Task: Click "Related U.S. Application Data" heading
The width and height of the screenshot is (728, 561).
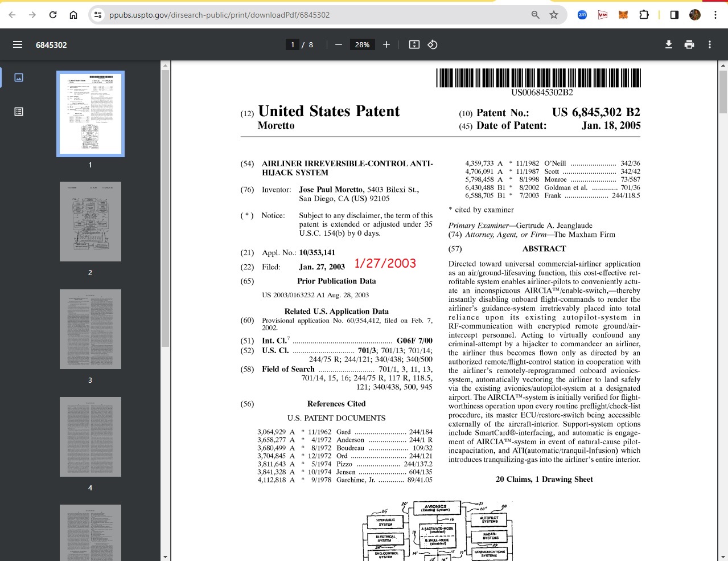Action: pos(336,312)
